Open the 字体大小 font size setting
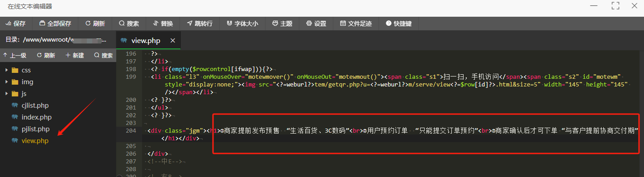This screenshot has height=177, width=644. pyautogui.click(x=242, y=24)
